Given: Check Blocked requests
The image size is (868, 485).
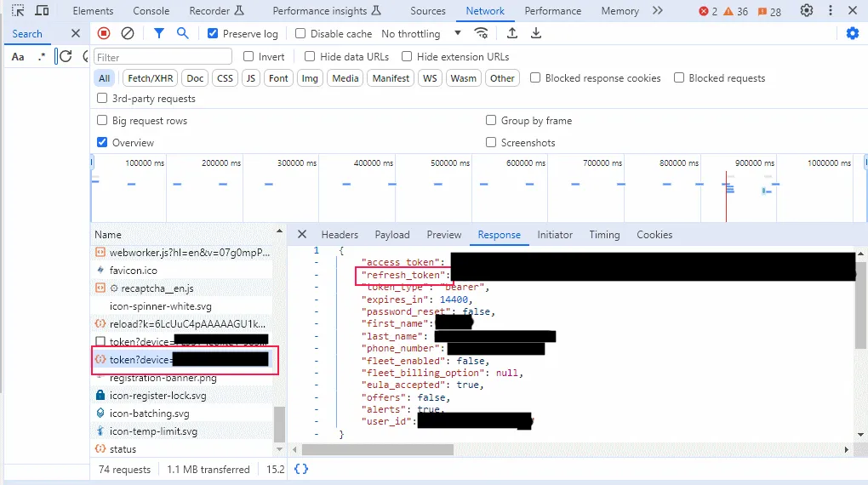Looking at the screenshot, I should (679, 77).
